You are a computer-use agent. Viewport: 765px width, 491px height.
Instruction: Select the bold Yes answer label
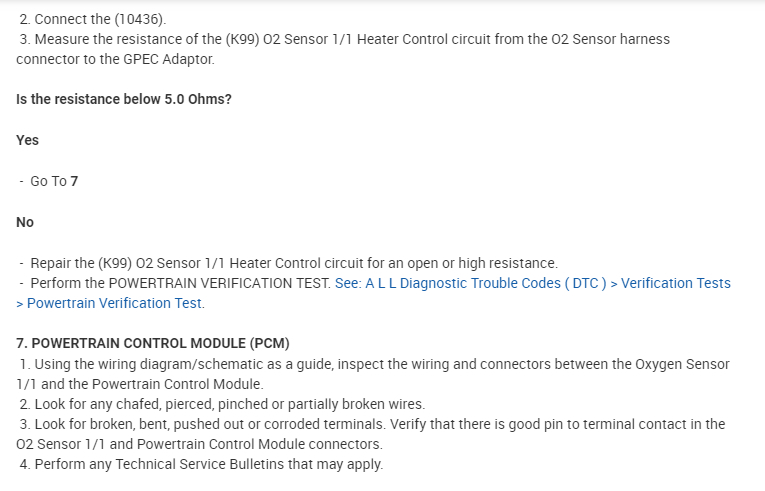click(x=28, y=140)
